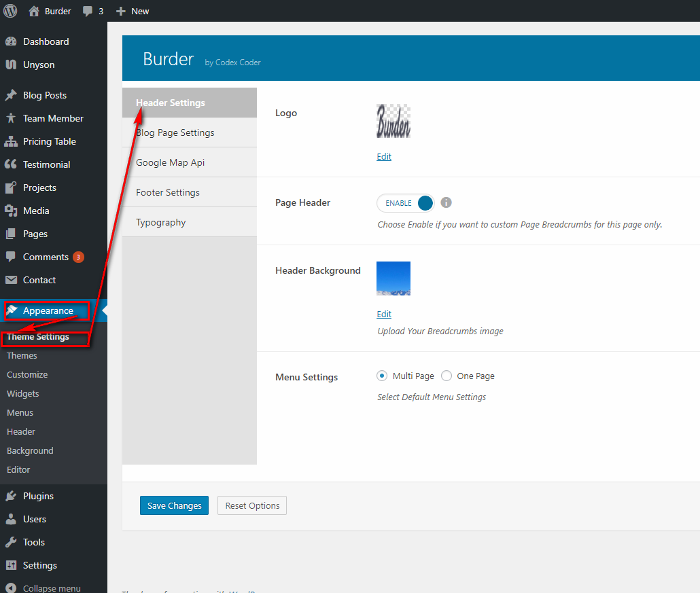The width and height of the screenshot is (700, 593).
Task: Select the Multi Page radio button
Action: (x=382, y=376)
